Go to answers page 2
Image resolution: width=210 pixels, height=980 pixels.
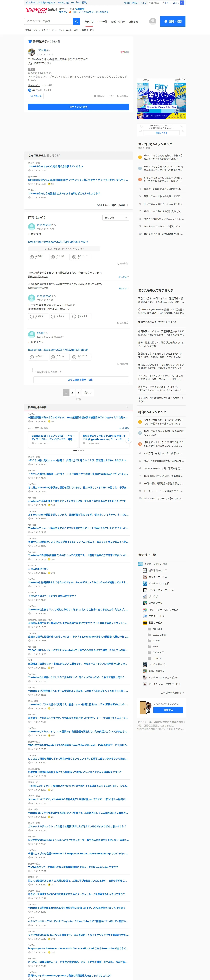pyautogui.click(x=72, y=393)
